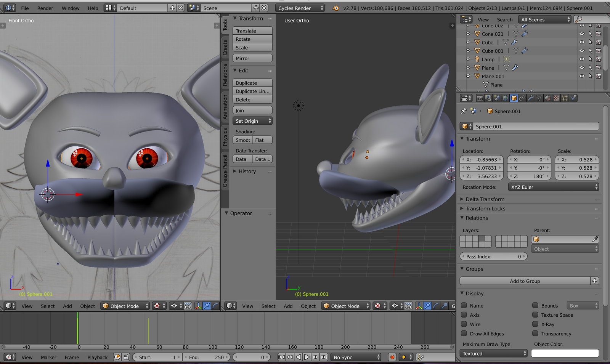Toggle the properties pin icon
Image resolution: width=610 pixels, height=364 pixels.
(464, 111)
